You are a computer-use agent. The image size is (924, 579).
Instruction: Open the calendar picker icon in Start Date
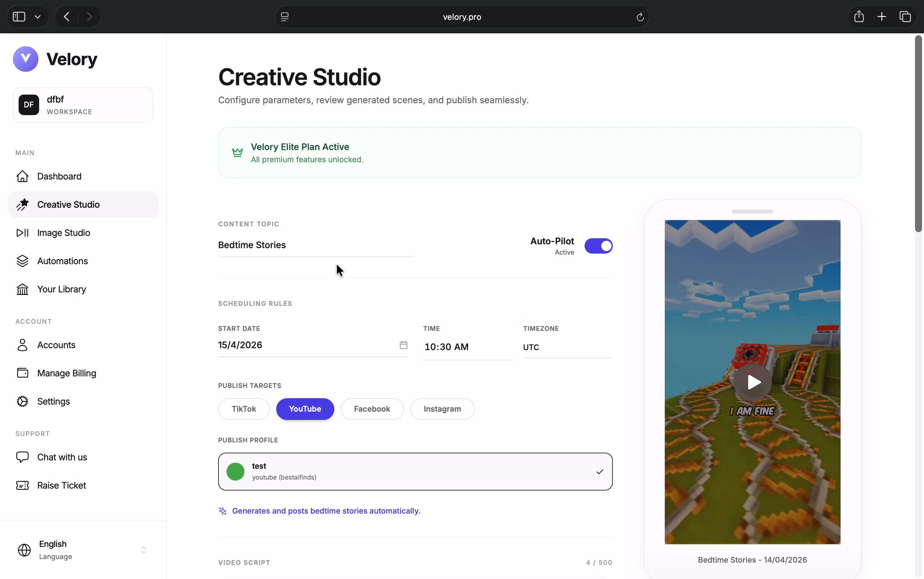404,345
